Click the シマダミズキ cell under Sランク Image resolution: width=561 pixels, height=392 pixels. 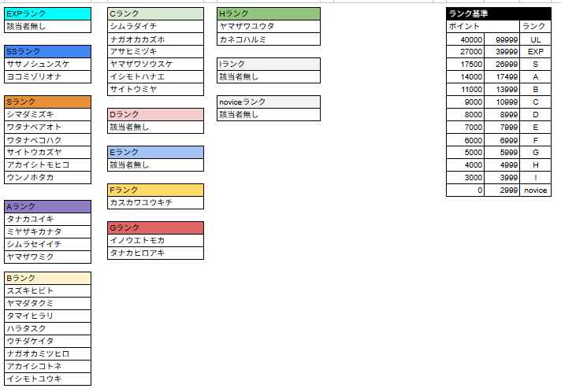47,114
